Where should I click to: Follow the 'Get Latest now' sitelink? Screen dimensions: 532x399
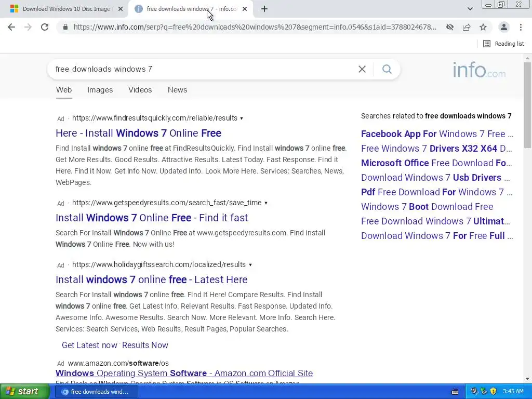click(89, 345)
